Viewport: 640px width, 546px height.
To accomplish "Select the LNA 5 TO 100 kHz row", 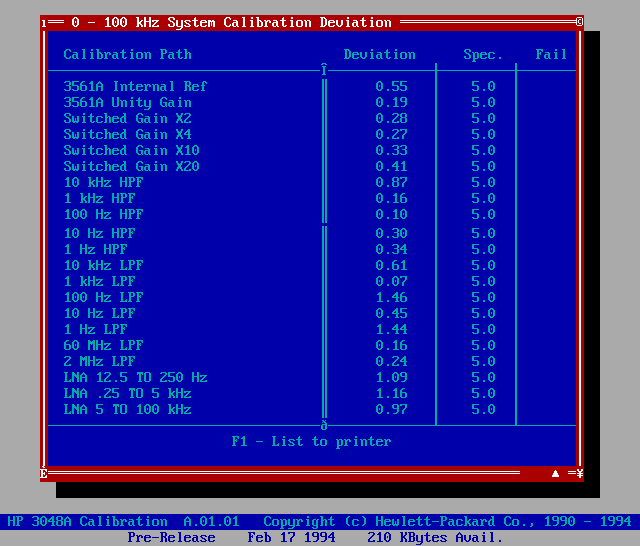I will point(312,409).
